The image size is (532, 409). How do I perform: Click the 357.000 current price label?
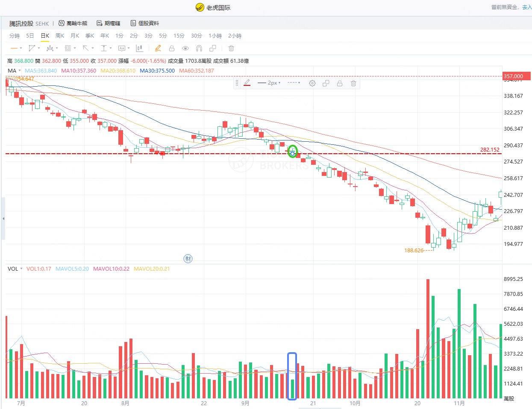coord(517,76)
